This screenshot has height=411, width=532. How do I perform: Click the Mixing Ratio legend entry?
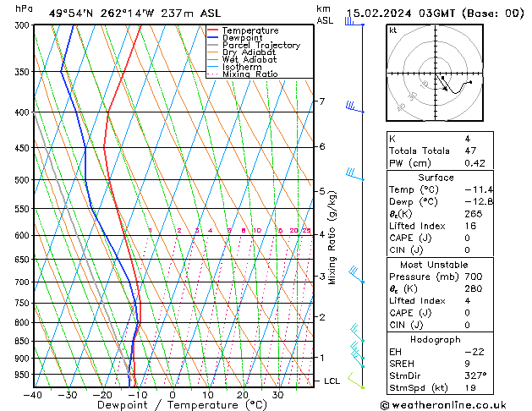point(250,74)
